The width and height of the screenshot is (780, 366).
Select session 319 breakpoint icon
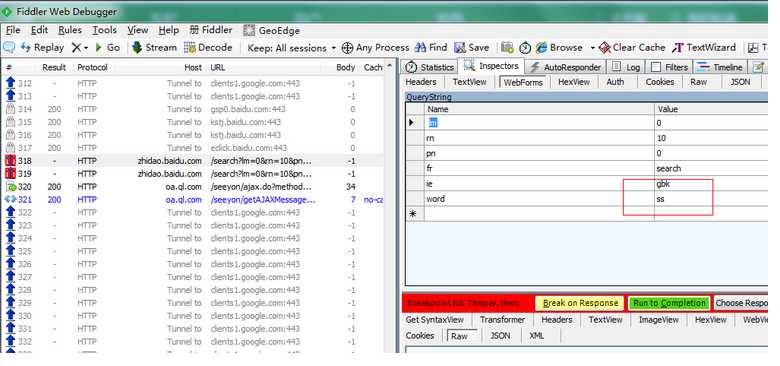[x=10, y=174]
